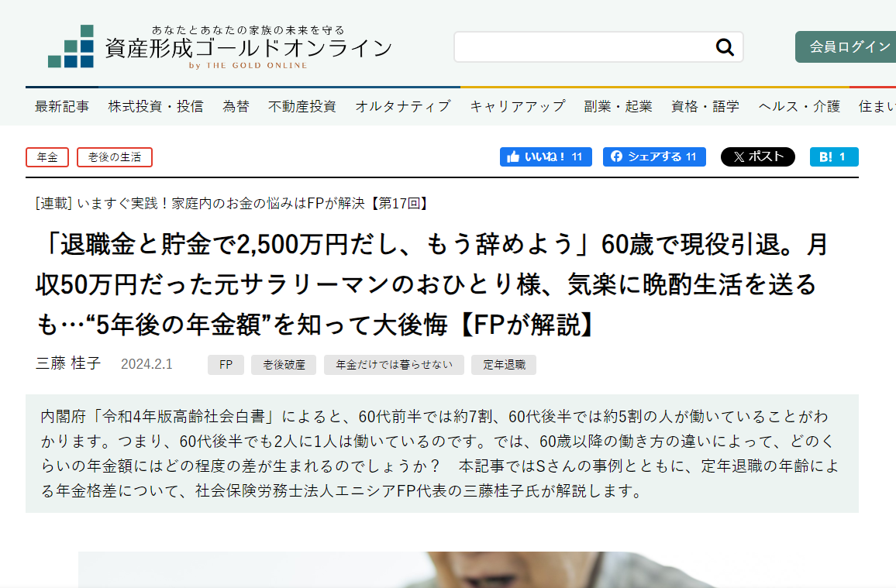This screenshot has width=896, height=588.
Task: Open the ヘルス・介護 category
Action: [x=799, y=107]
